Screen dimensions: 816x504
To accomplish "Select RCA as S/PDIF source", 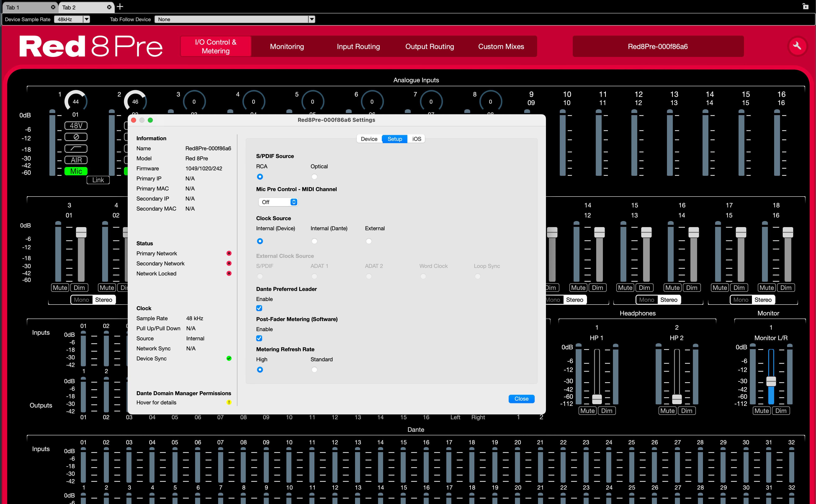I will [x=260, y=177].
